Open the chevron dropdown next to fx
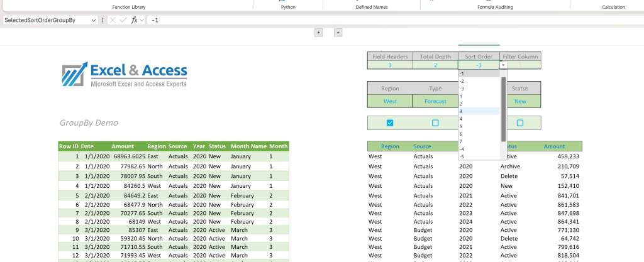The width and height of the screenshot is (644, 262). coord(142,20)
